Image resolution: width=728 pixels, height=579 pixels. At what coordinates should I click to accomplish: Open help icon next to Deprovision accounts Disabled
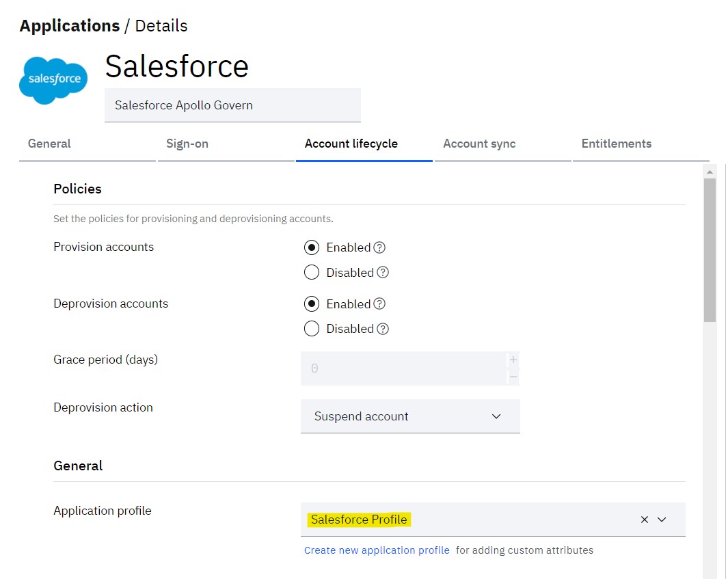coord(383,329)
